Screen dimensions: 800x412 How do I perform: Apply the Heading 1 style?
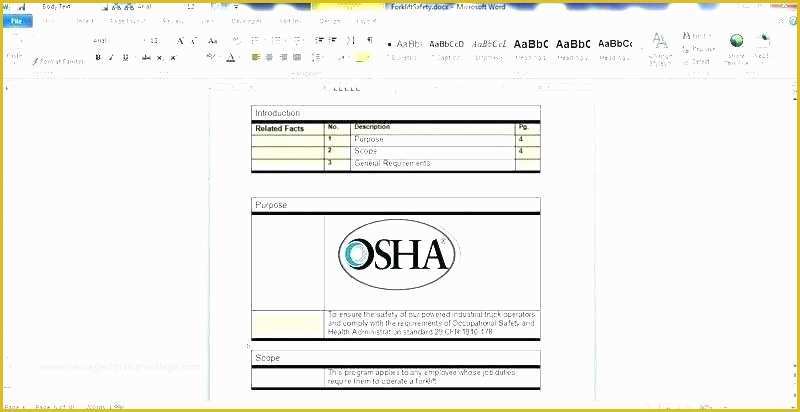pyautogui.click(x=531, y=50)
